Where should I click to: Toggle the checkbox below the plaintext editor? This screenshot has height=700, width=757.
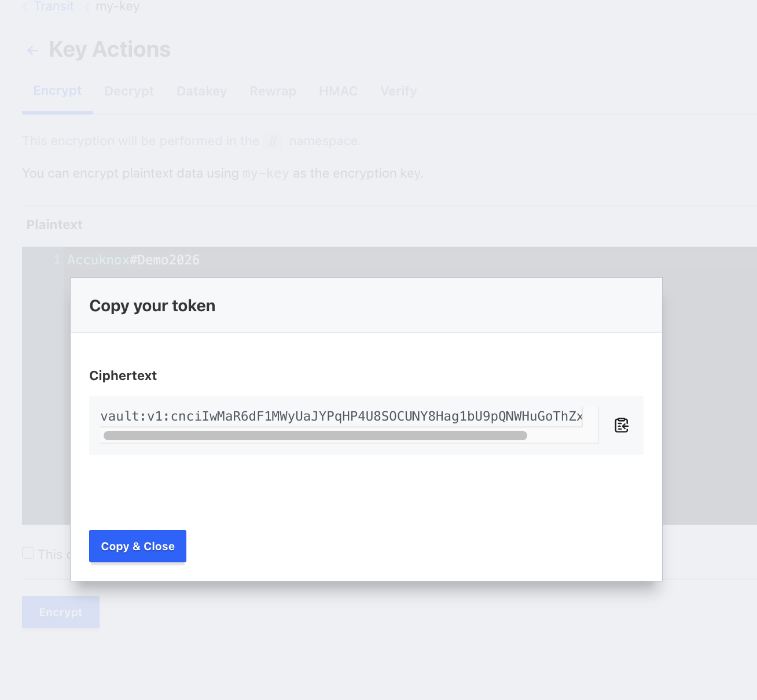click(x=28, y=553)
